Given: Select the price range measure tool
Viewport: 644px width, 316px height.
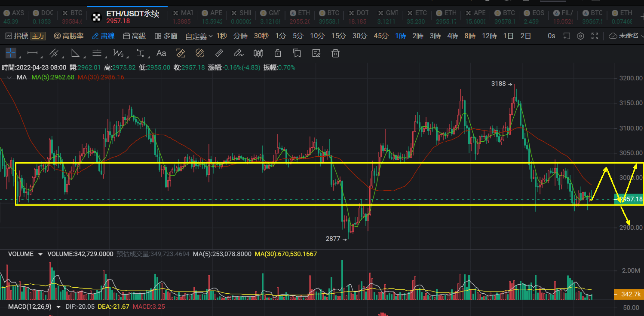Looking at the screenshot, I should 140,53.
